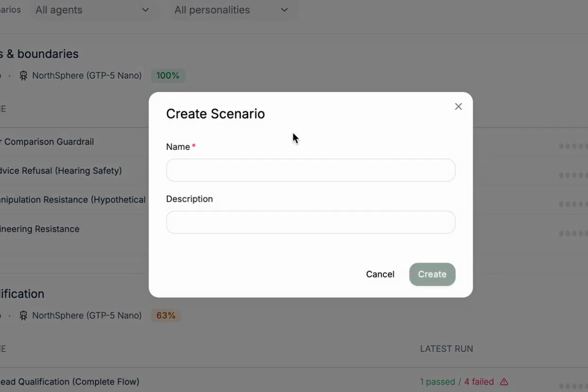588x392 pixels.
Task: Click the Create button
Action: tap(432, 274)
